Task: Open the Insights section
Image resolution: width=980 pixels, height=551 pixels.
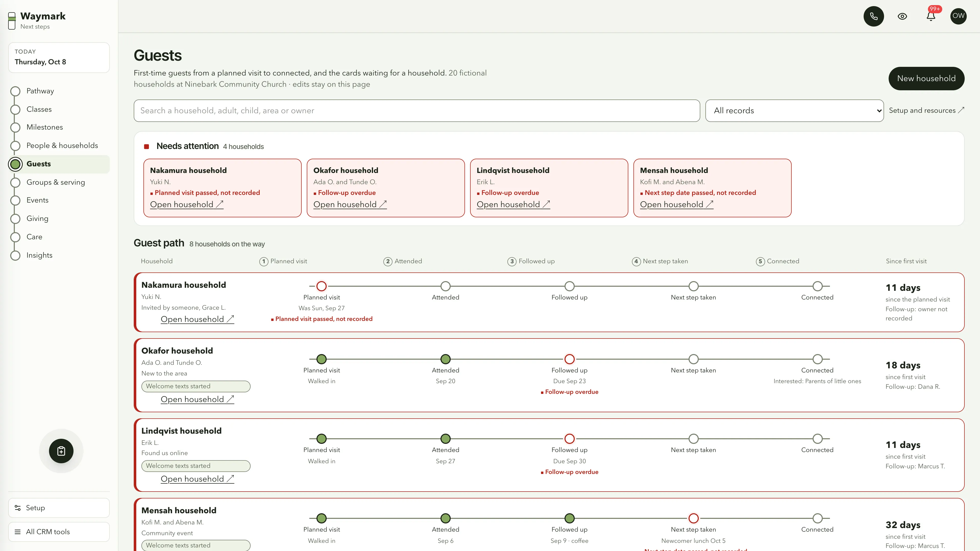Action: pyautogui.click(x=59, y=255)
